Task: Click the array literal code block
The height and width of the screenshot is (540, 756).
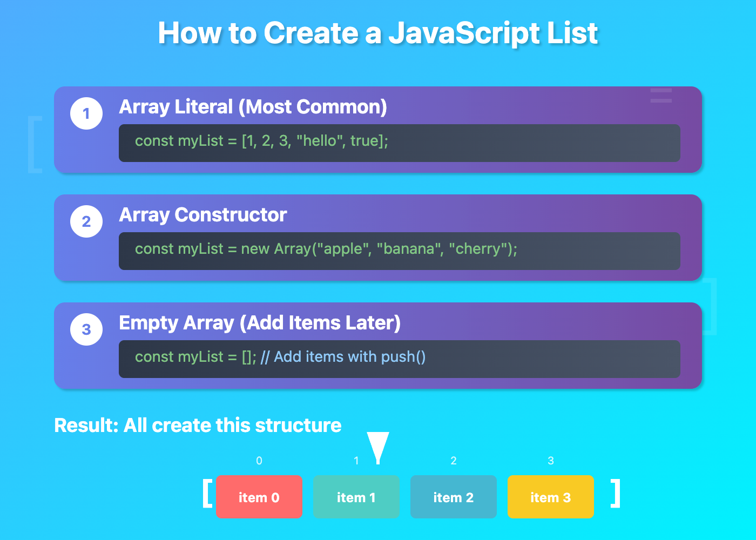Action: [400, 143]
